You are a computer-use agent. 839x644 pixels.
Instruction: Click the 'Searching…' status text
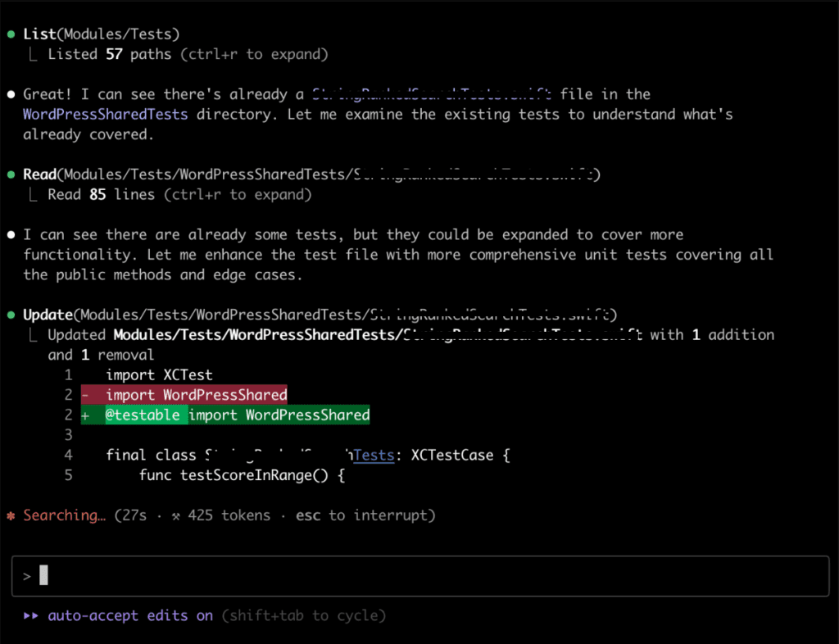pos(64,515)
